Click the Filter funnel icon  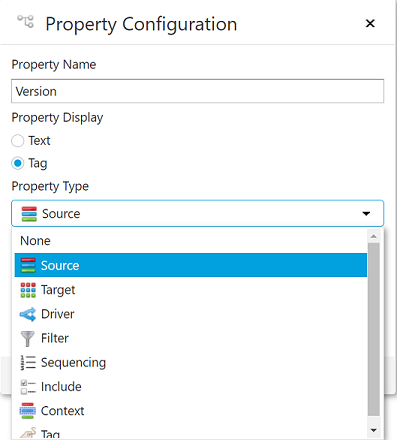(x=28, y=339)
